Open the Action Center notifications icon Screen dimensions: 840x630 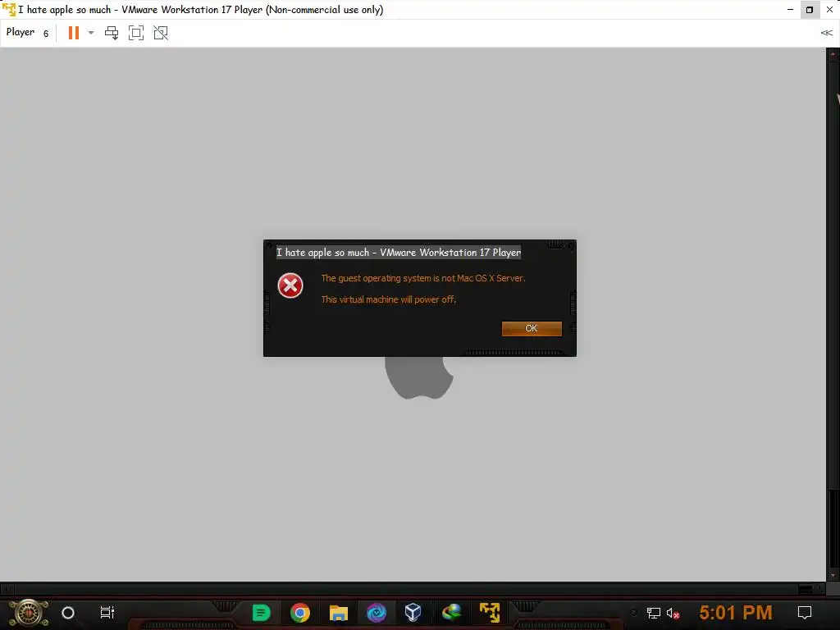(x=805, y=612)
